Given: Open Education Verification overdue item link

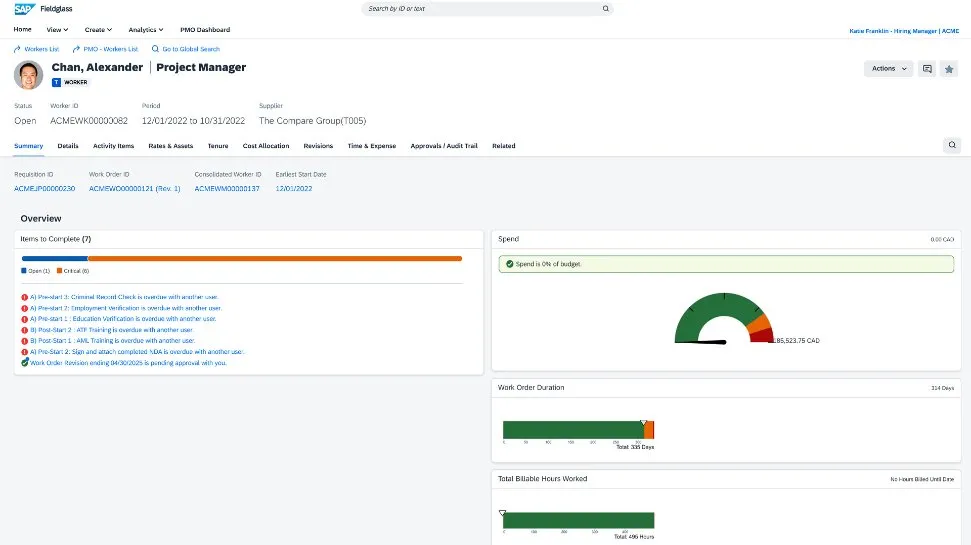Looking at the screenshot, I should (x=123, y=319).
